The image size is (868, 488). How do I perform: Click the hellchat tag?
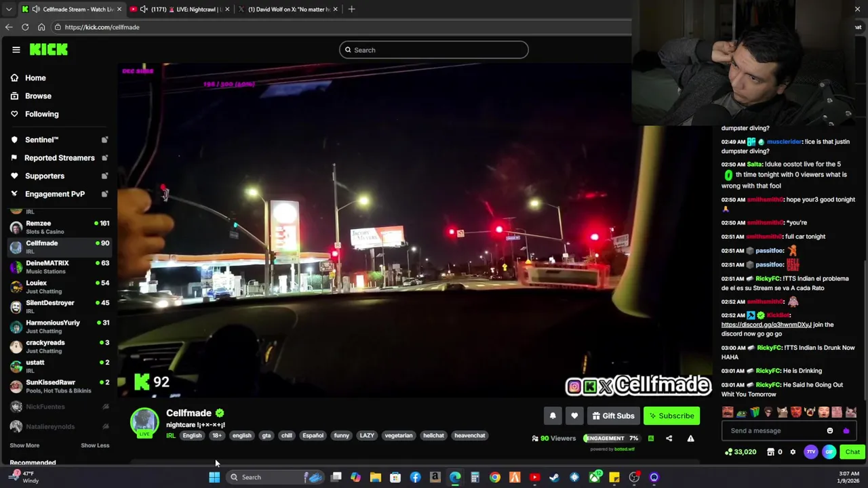tap(433, 436)
